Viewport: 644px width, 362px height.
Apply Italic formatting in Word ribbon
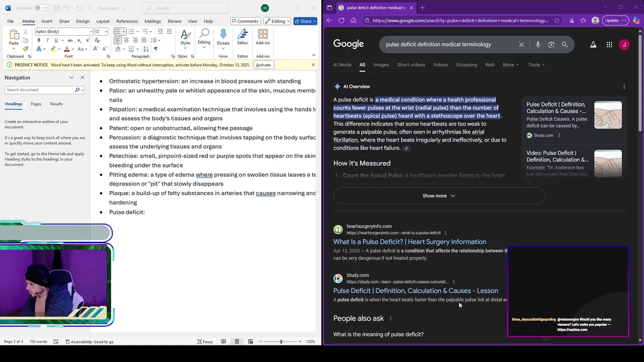coord(47,40)
